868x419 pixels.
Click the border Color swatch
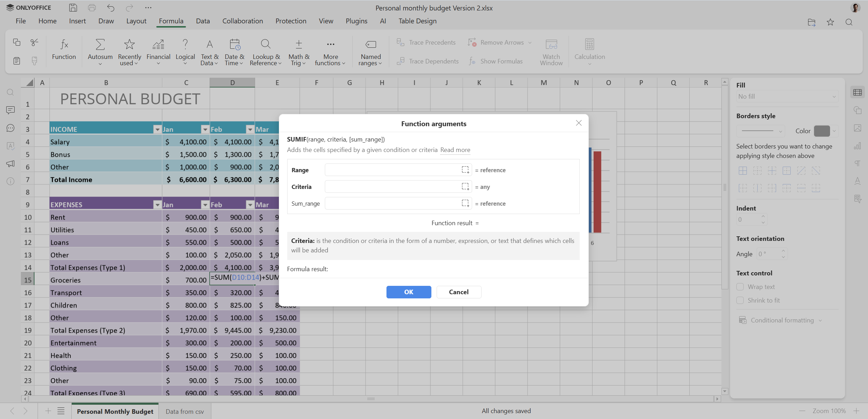point(822,131)
